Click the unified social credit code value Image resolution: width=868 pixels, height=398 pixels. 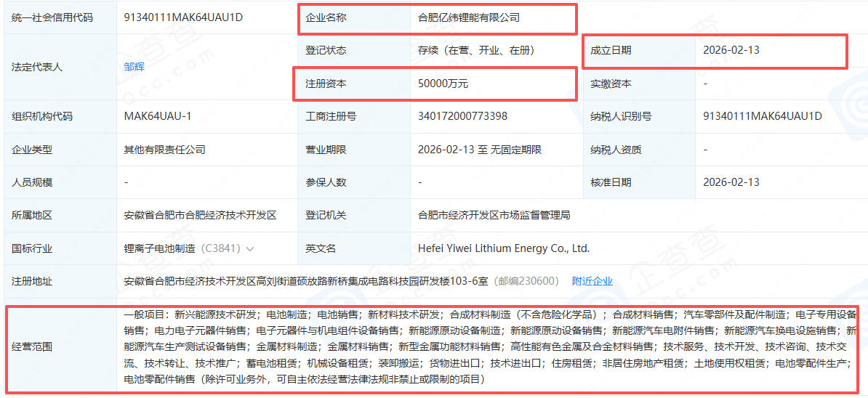[x=183, y=17]
